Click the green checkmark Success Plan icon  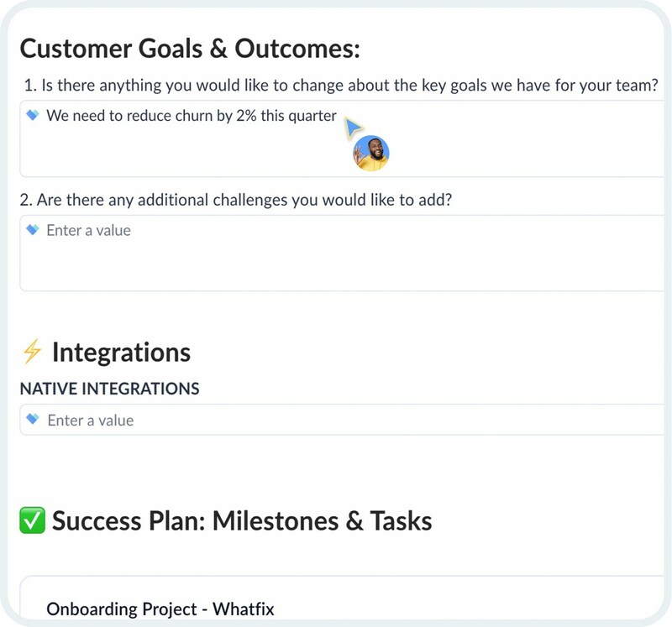click(x=32, y=520)
